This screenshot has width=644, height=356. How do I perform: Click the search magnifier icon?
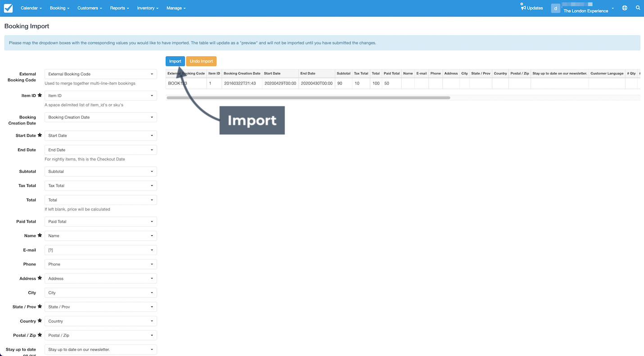click(638, 8)
